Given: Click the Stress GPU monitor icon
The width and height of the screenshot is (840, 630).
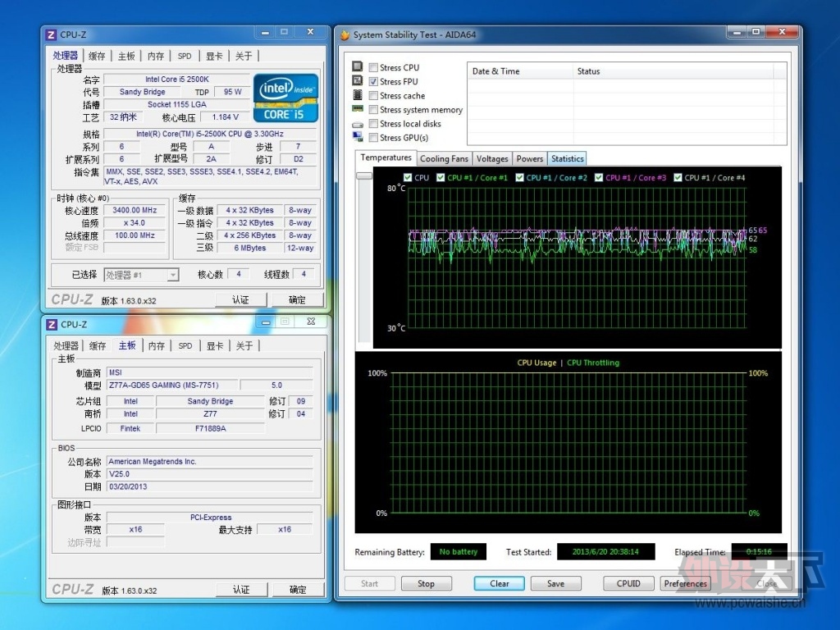Looking at the screenshot, I should pos(358,137).
